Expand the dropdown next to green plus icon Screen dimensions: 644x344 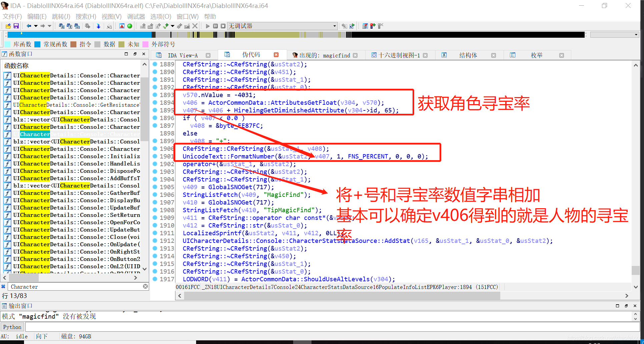click(172, 26)
